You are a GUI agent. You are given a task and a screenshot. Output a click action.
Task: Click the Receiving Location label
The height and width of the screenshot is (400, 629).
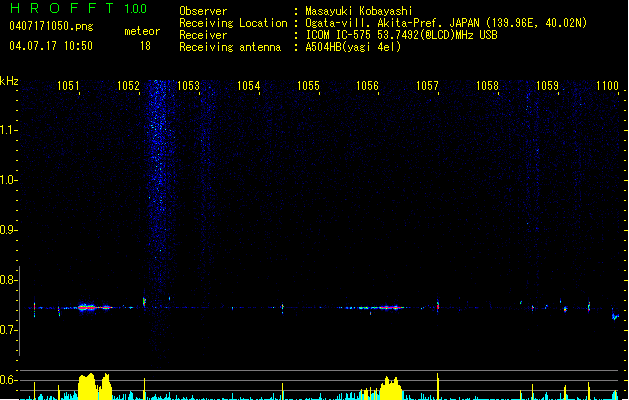pos(233,23)
